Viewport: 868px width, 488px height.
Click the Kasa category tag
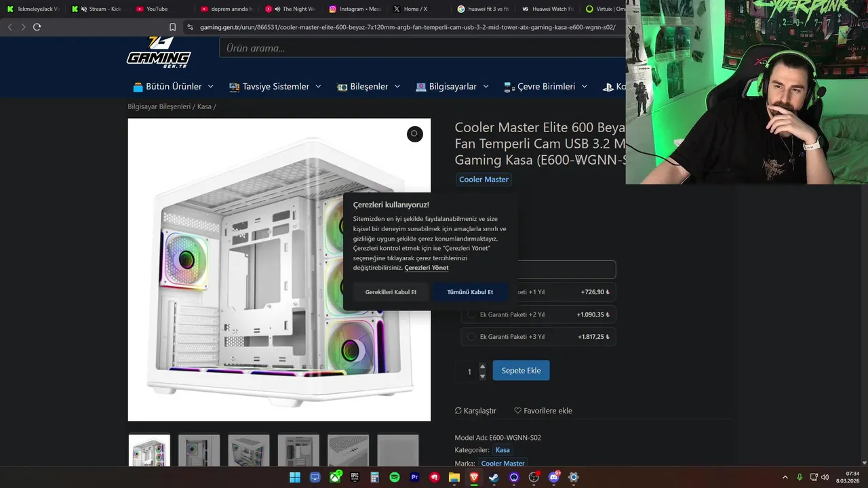coord(502,450)
